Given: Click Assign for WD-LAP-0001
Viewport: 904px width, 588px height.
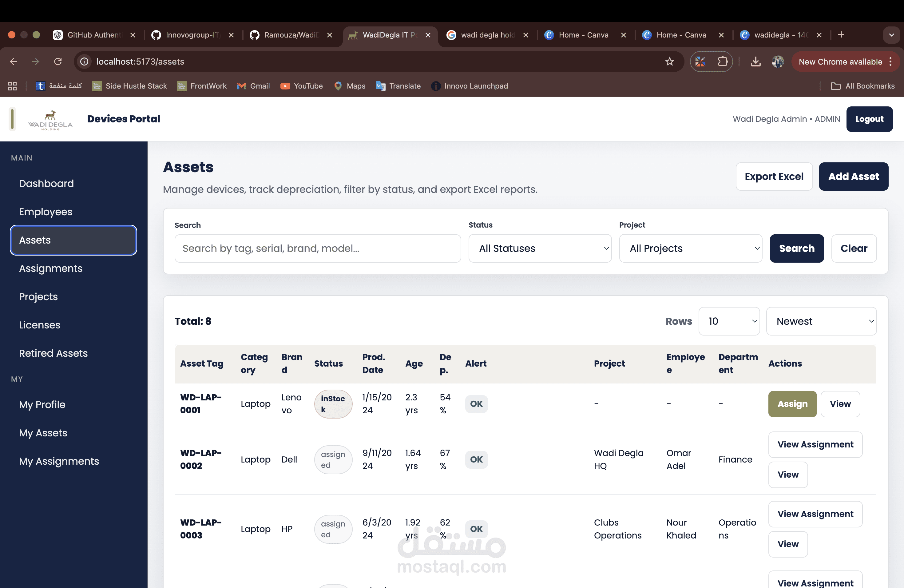Looking at the screenshot, I should click(792, 404).
